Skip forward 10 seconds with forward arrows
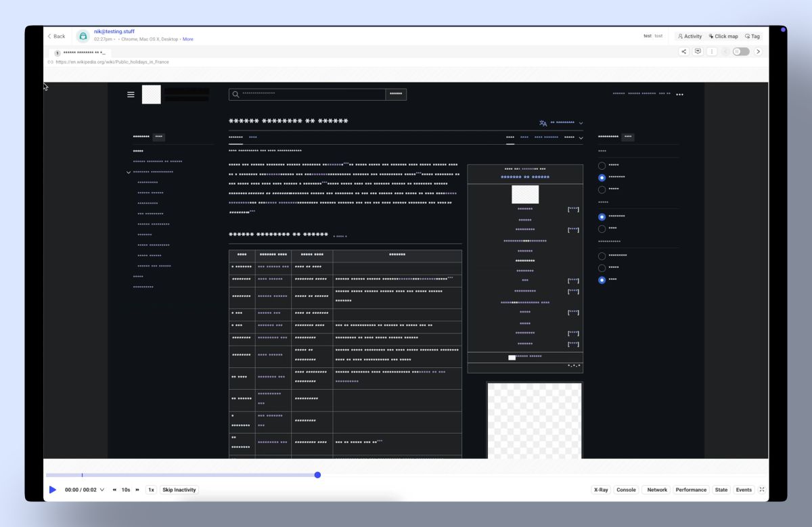 tap(137, 490)
